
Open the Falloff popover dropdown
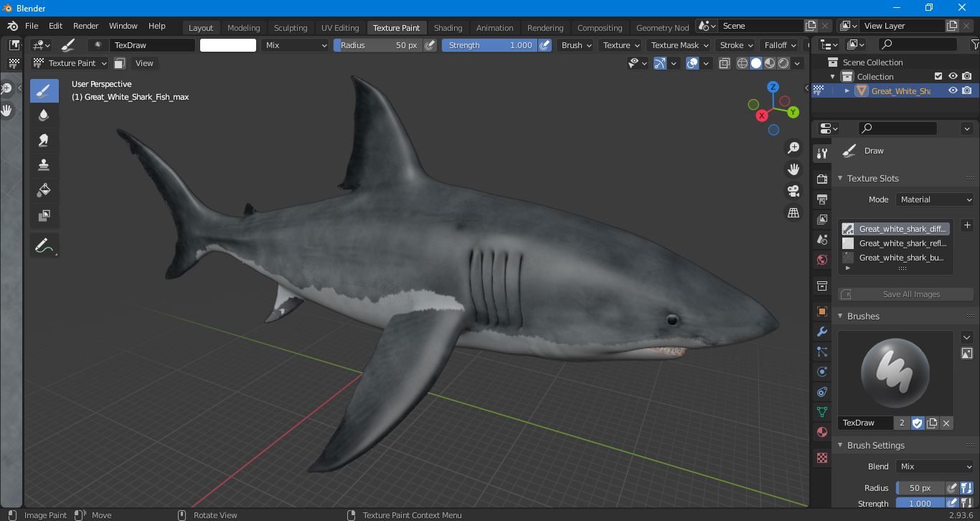pyautogui.click(x=781, y=45)
